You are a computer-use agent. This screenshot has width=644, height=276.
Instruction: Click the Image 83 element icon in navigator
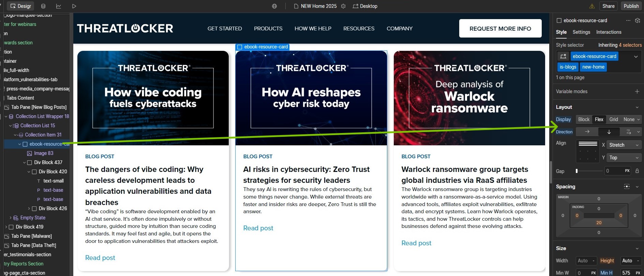click(x=29, y=154)
